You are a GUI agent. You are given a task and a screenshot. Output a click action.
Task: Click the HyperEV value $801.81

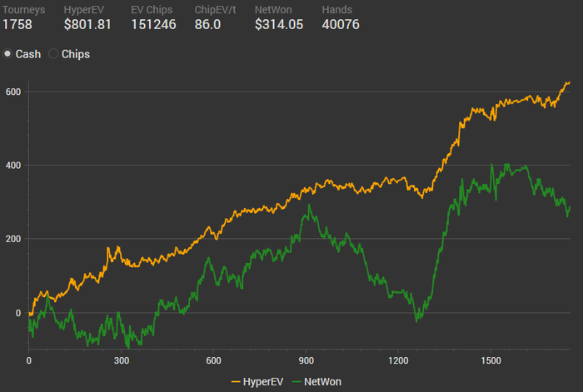(x=87, y=24)
